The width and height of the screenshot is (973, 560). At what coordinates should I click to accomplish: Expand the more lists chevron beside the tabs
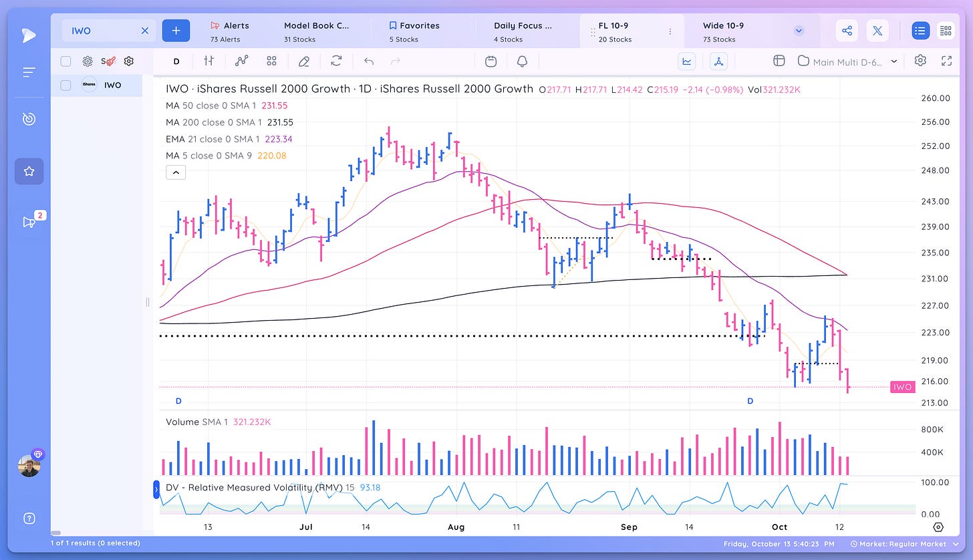[x=799, y=31]
